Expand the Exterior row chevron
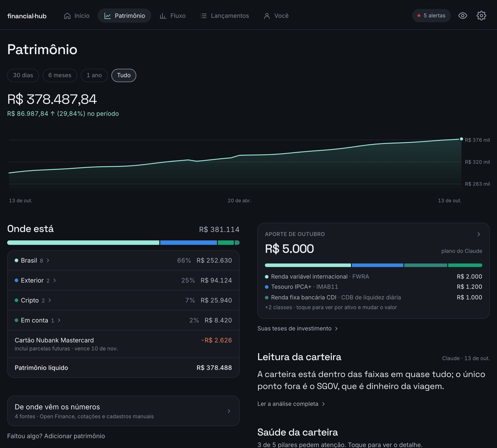 click(x=55, y=280)
